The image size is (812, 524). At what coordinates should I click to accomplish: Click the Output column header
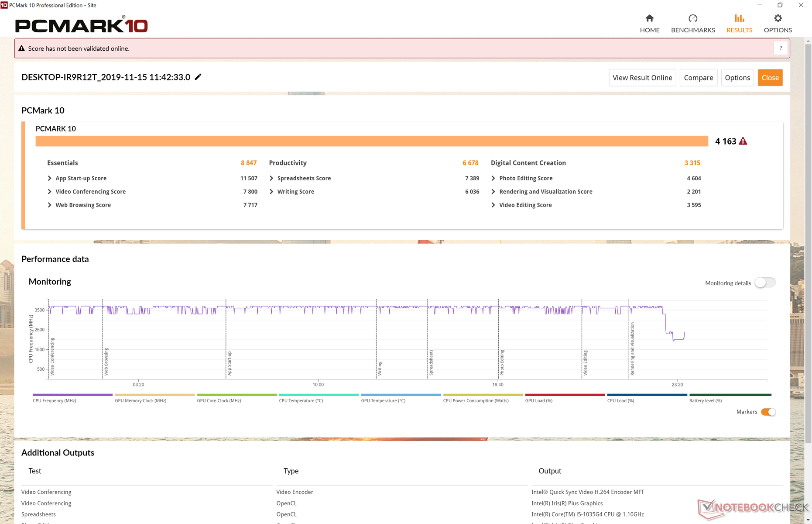[550, 471]
